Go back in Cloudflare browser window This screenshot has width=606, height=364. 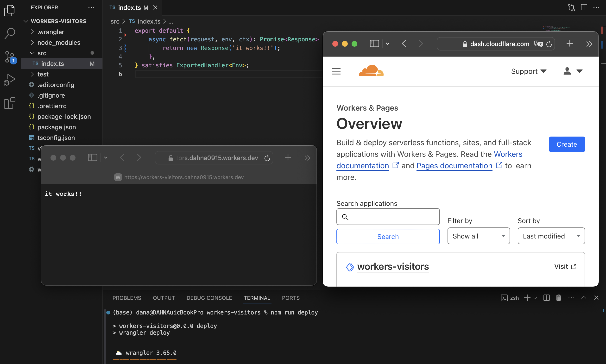[x=404, y=44]
